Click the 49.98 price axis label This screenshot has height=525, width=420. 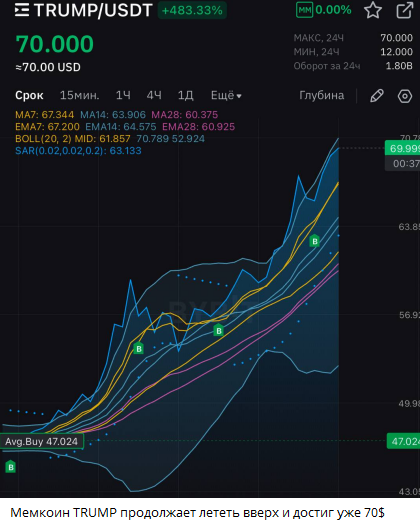409,403
